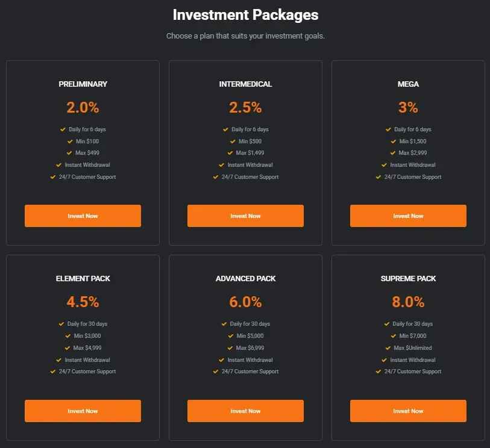Viewport: 490px width, 448px height.
Task: Click the 3% rate on MEGA card
Action: tap(408, 107)
